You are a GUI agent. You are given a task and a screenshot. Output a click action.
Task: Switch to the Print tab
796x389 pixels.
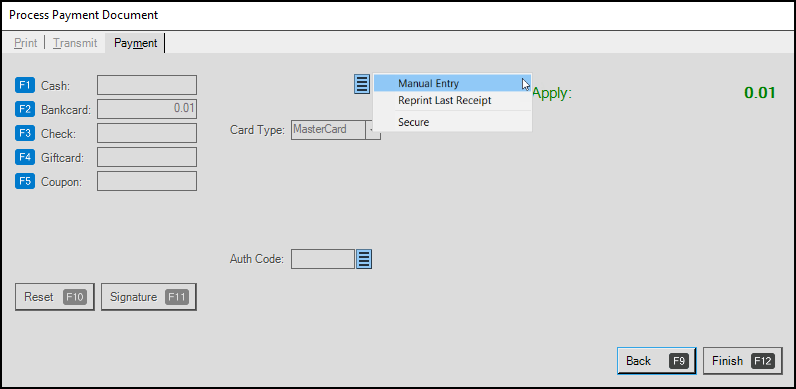tap(25, 43)
